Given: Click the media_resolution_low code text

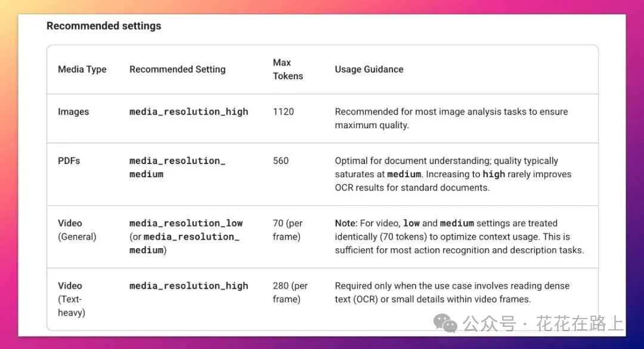Looking at the screenshot, I should [186, 223].
